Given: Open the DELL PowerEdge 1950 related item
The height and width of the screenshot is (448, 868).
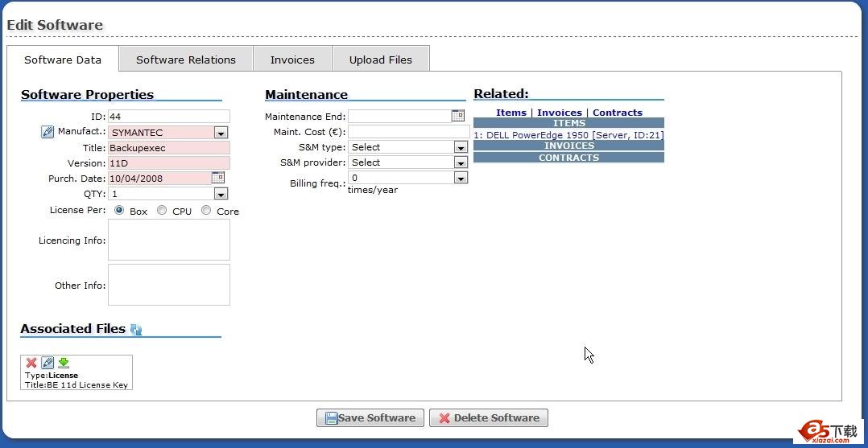Looking at the screenshot, I should [568, 135].
